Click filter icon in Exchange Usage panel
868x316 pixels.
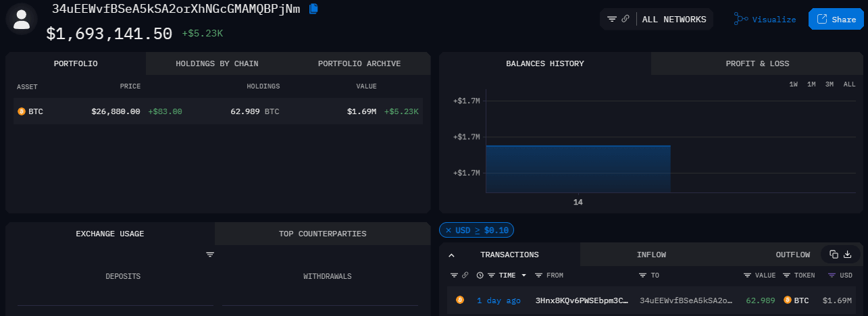[210, 255]
